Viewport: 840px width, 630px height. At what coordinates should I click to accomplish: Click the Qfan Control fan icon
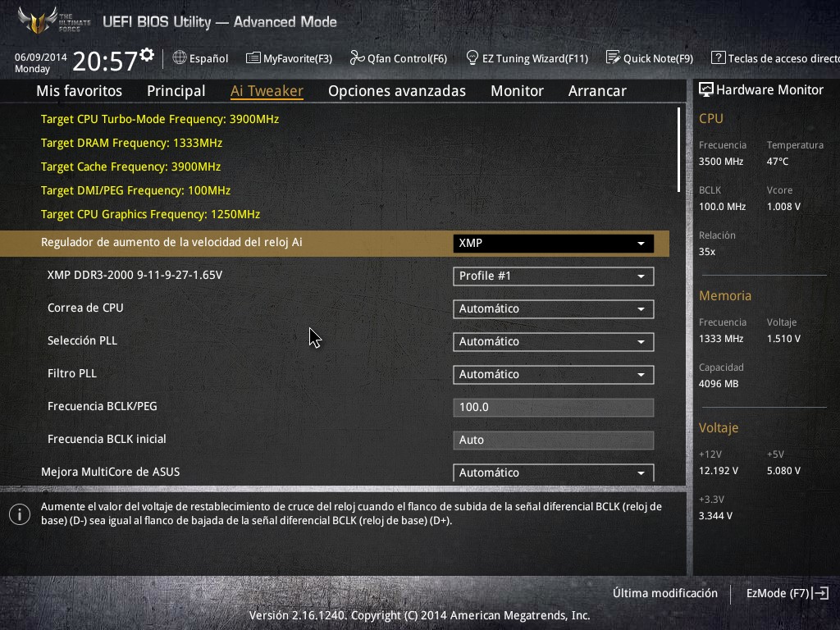(x=357, y=58)
